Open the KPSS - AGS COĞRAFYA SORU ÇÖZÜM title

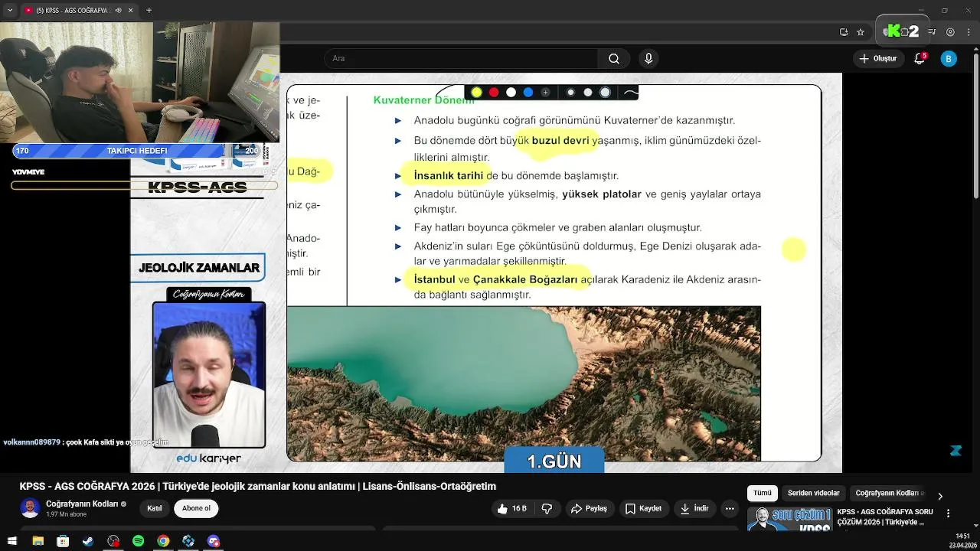885,517
